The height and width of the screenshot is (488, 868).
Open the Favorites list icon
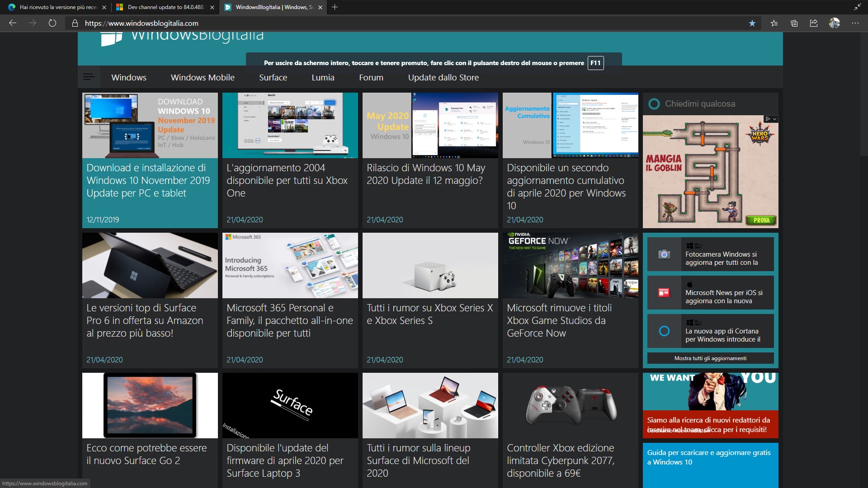click(774, 23)
